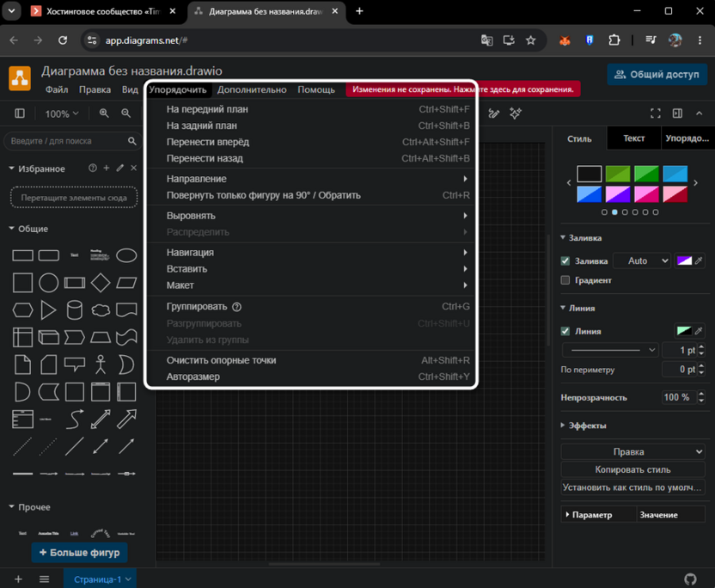
Task: Click the help icon beside Группировать
Action: pyautogui.click(x=236, y=307)
